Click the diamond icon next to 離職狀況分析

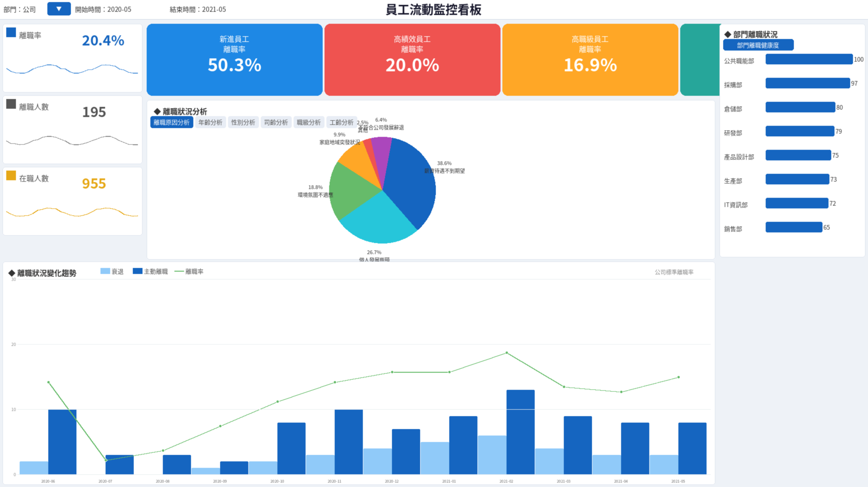click(x=157, y=112)
